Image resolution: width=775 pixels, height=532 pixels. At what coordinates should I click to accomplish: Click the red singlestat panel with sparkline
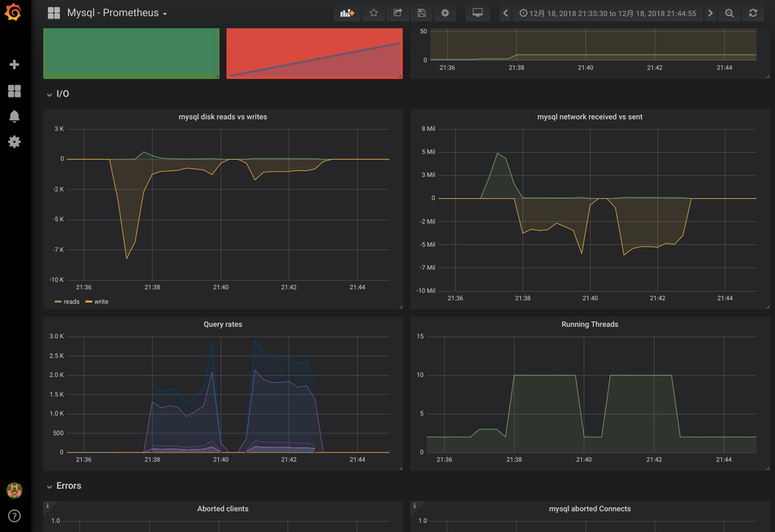[x=314, y=54]
